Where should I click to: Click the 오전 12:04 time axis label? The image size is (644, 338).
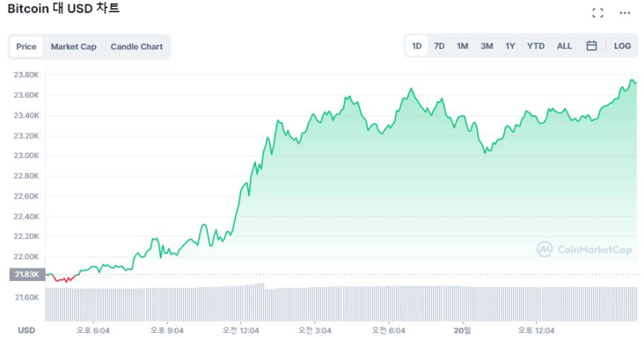click(241, 330)
